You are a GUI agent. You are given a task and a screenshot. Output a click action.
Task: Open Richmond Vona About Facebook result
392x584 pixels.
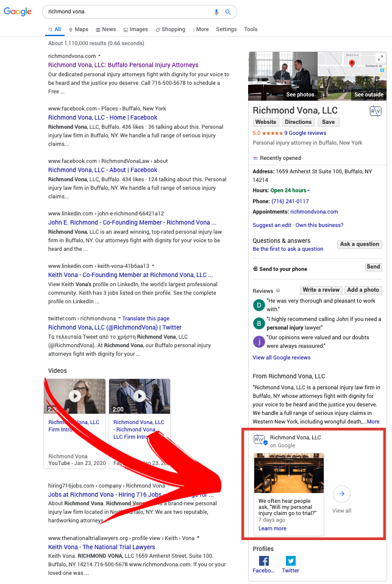pos(102,170)
